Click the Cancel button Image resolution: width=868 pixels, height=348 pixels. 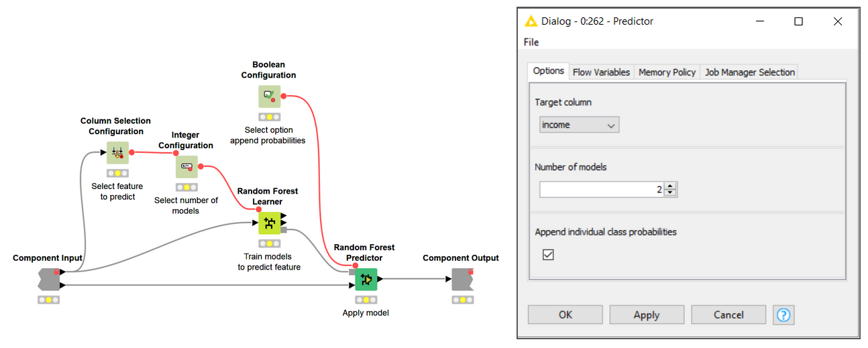(728, 314)
